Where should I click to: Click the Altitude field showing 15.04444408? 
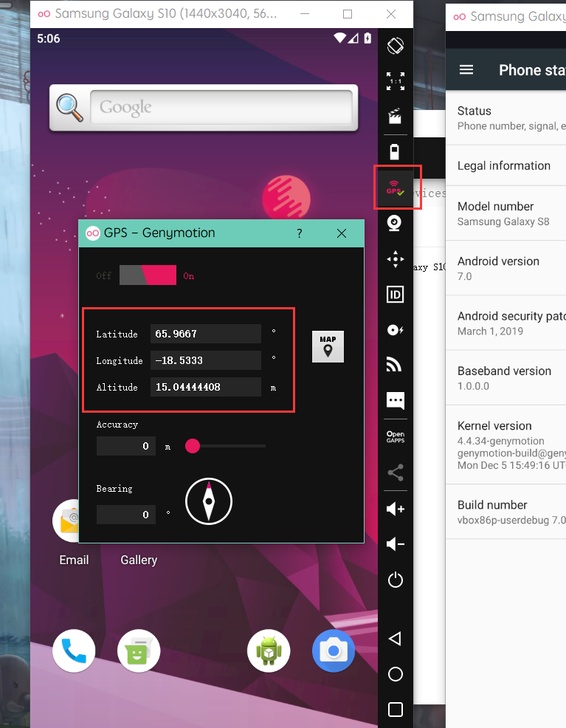206,387
